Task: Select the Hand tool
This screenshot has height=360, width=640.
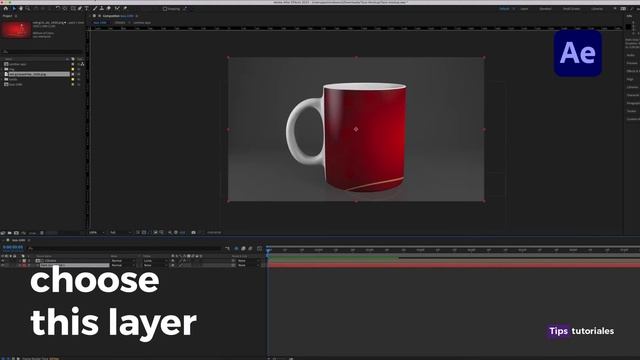Action: pyautogui.click(x=21, y=8)
